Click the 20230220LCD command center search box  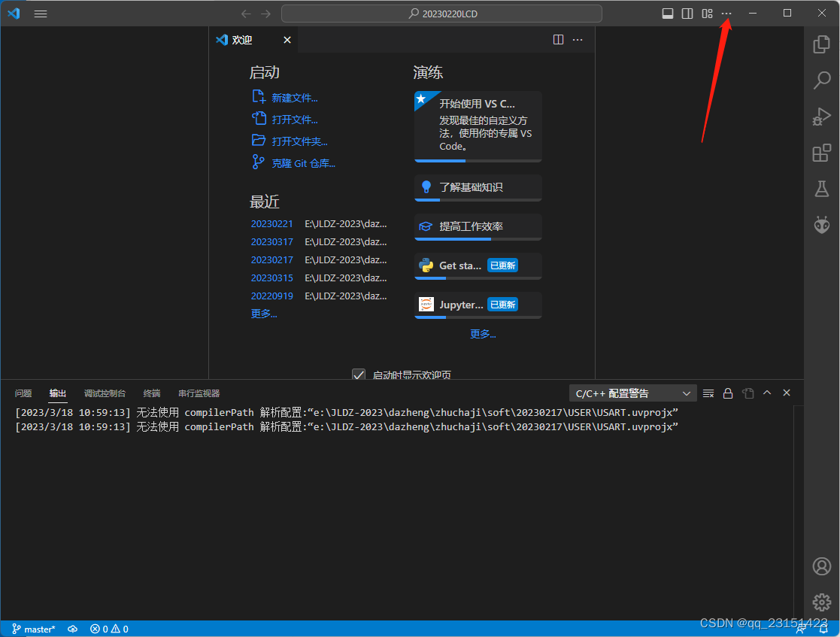(441, 14)
